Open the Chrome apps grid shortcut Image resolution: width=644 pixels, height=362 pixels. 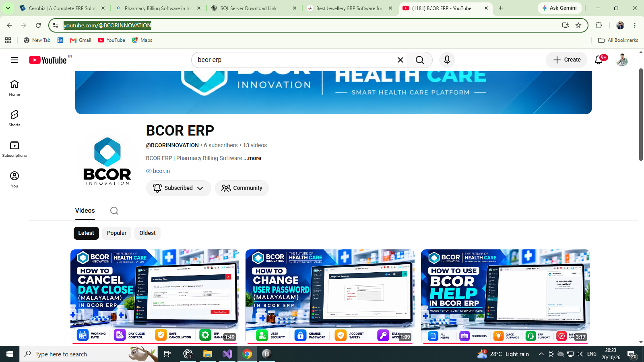tap(8, 40)
